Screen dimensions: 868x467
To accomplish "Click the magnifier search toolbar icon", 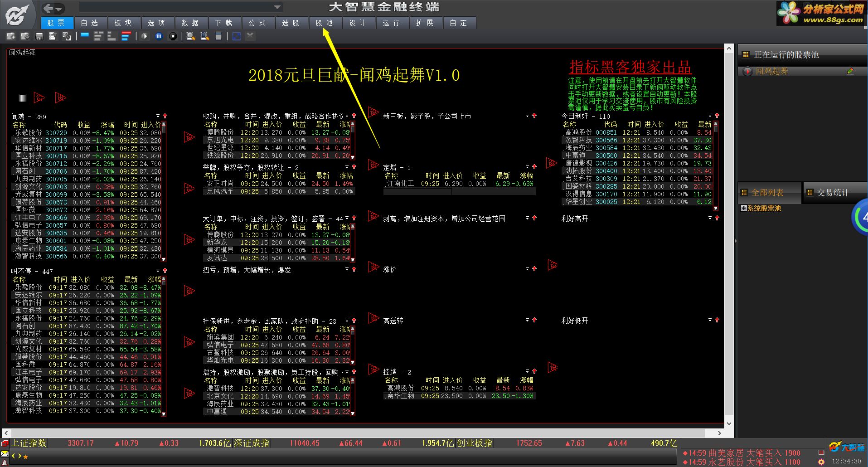I will coord(190,36).
